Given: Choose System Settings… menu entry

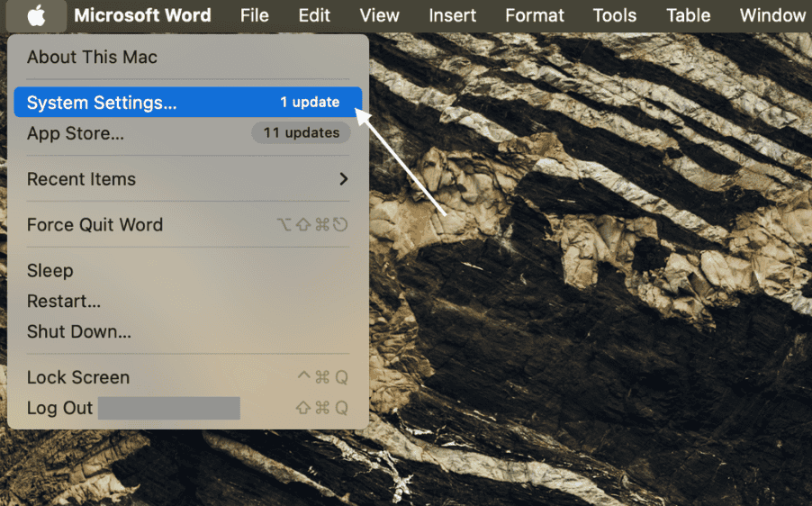Looking at the screenshot, I should (188, 102).
